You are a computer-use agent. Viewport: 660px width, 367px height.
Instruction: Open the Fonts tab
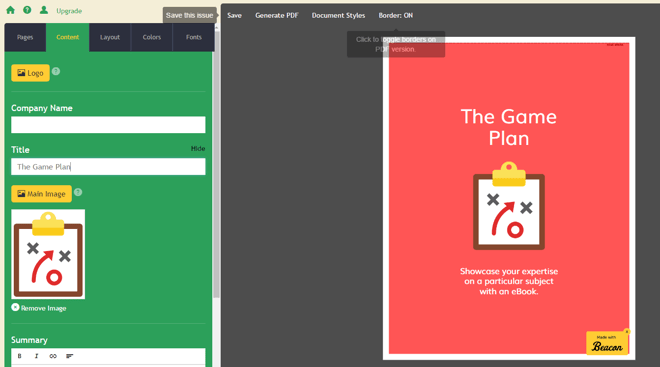pos(194,37)
